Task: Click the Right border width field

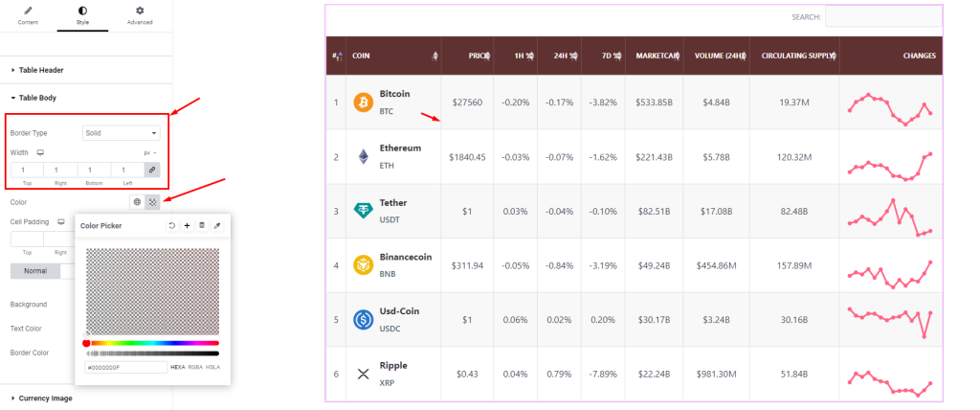Action: [60, 170]
